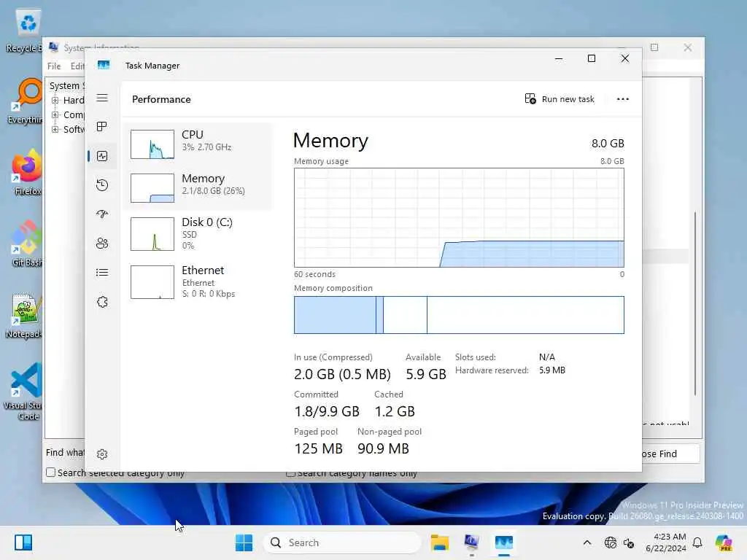Select the Disk 0 (C:) entry
The image size is (747, 560).
[198, 234]
